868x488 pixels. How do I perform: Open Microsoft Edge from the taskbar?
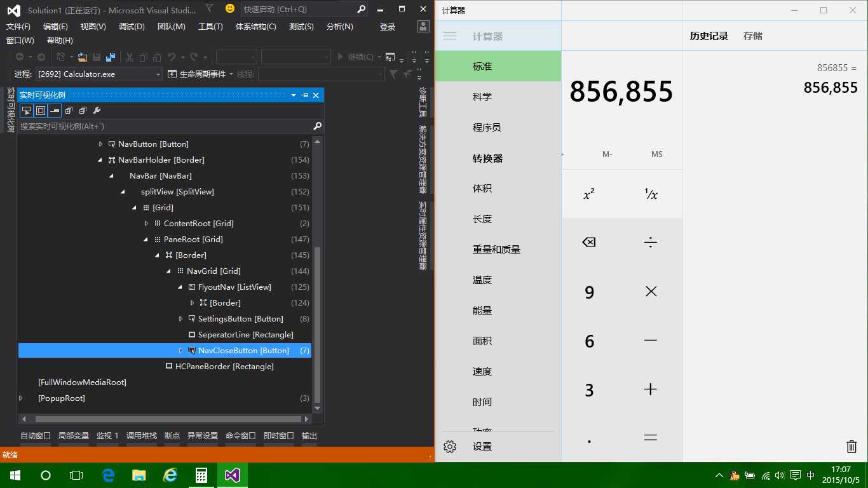point(108,475)
